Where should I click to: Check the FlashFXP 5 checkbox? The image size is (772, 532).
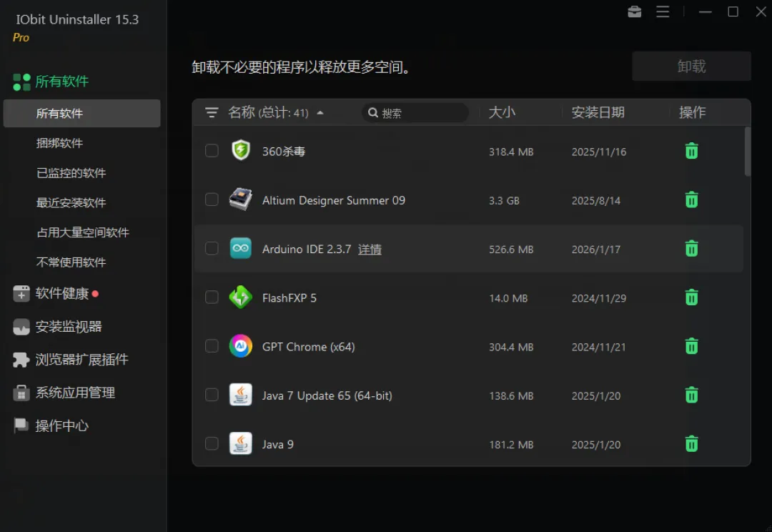(212, 297)
